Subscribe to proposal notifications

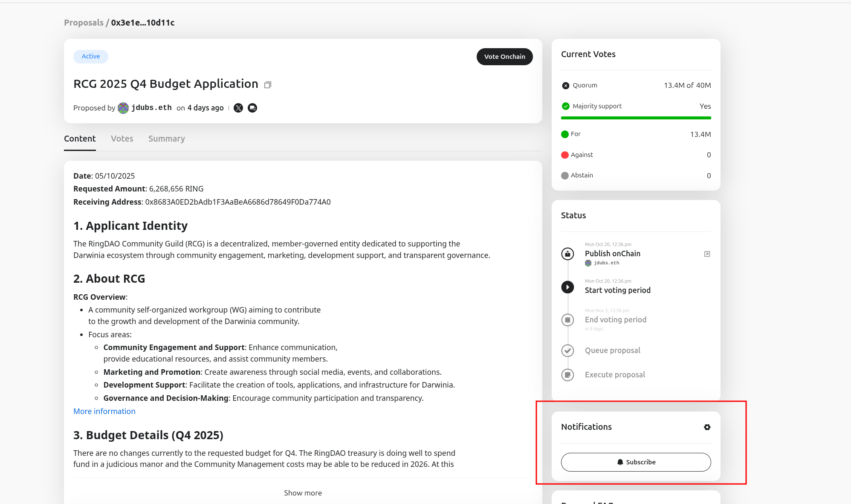tap(636, 462)
